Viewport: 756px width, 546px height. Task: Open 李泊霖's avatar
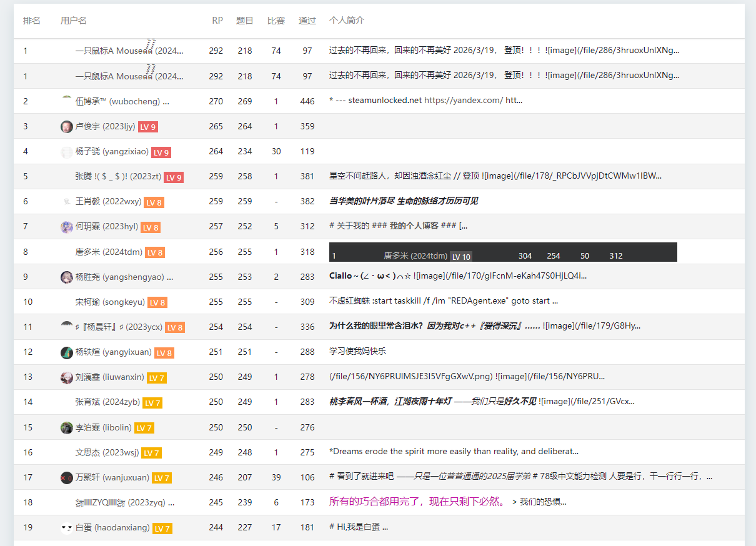(66, 428)
